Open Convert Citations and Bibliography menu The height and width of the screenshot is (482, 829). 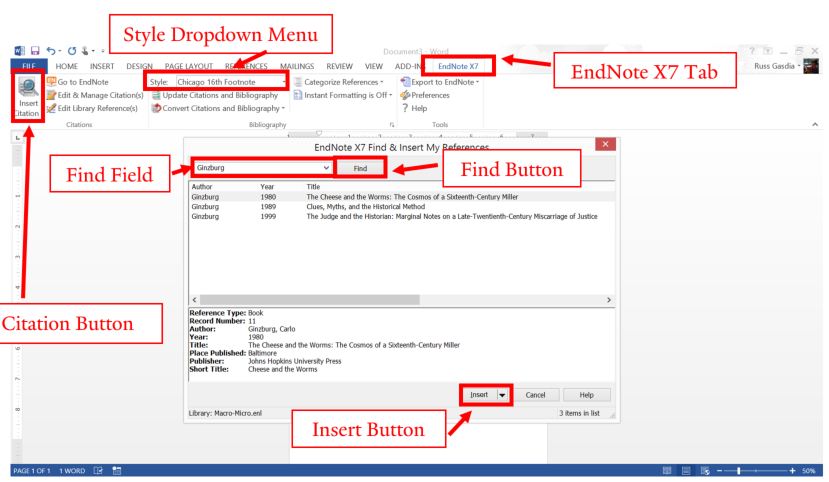[218, 108]
